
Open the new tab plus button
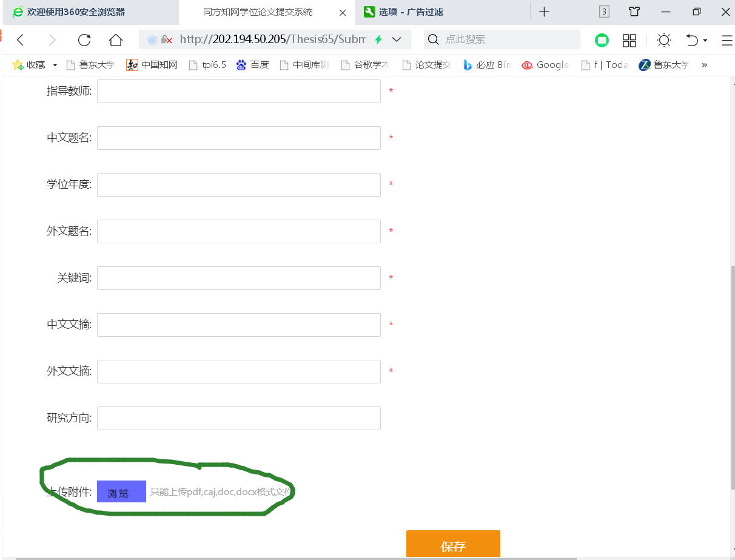(544, 12)
